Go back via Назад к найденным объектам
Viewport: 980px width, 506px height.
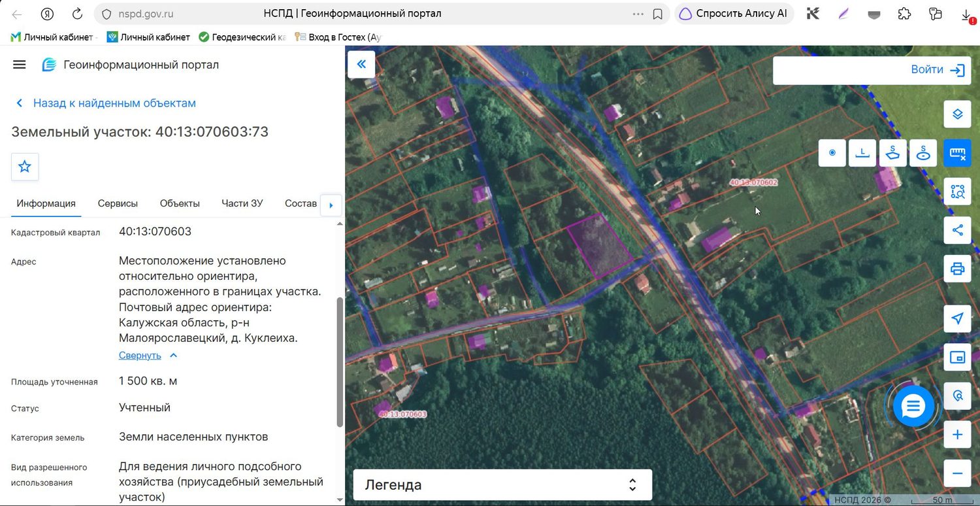[105, 103]
